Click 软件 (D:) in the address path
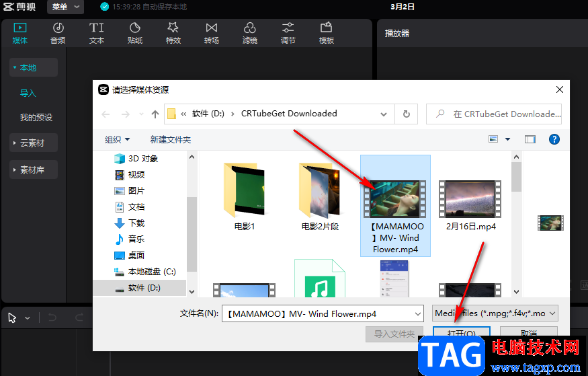 pyautogui.click(x=208, y=113)
